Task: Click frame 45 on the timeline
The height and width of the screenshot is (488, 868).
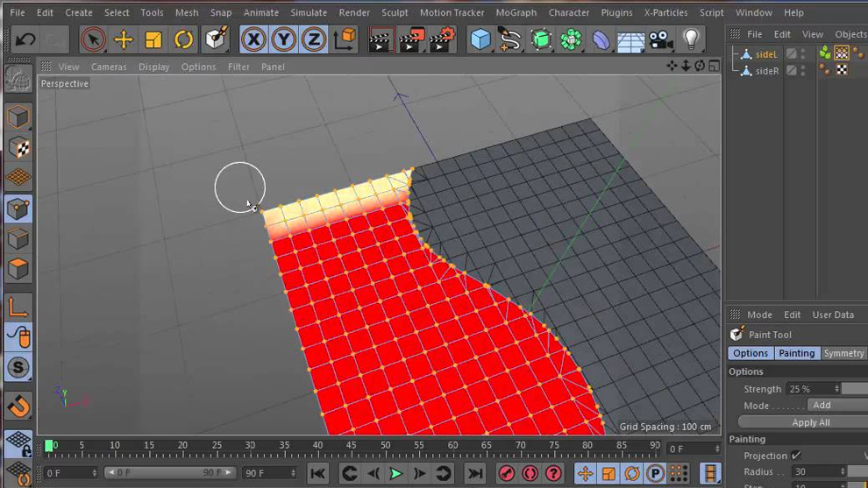Action: [351, 445]
